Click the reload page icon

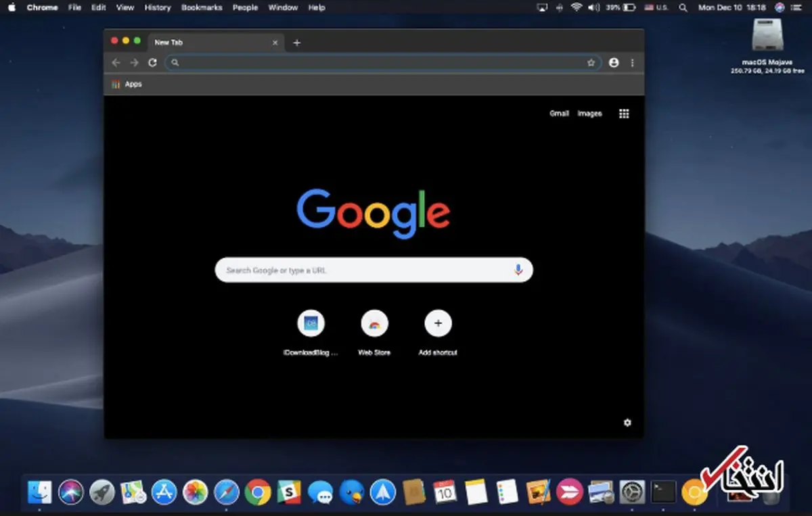(153, 62)
